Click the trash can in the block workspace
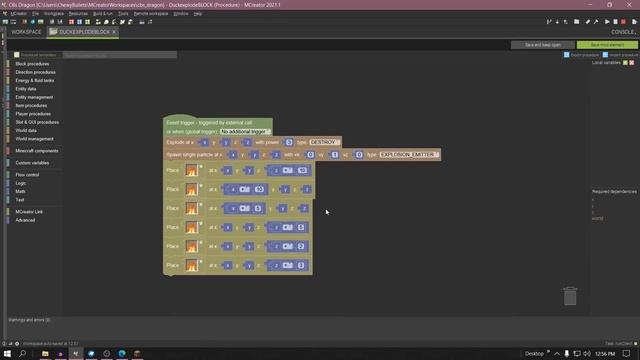The width and height of the screenshot is (640, 360). (570, 296)
